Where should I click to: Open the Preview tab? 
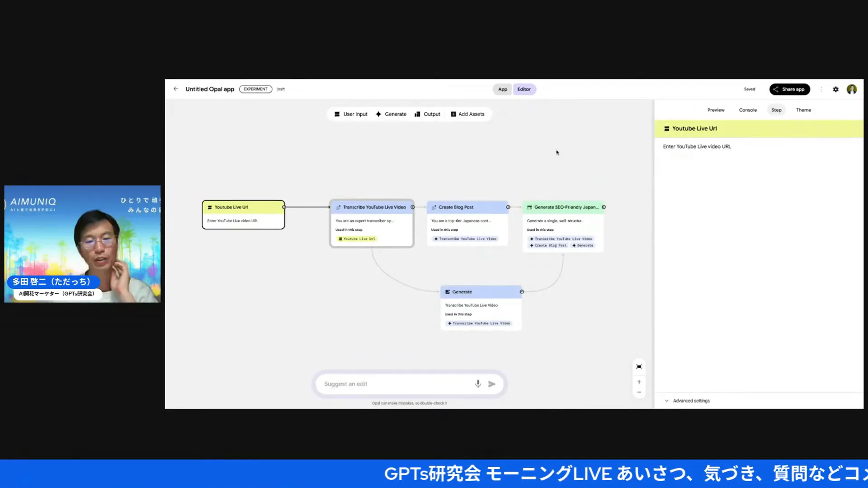pos(716,110)
